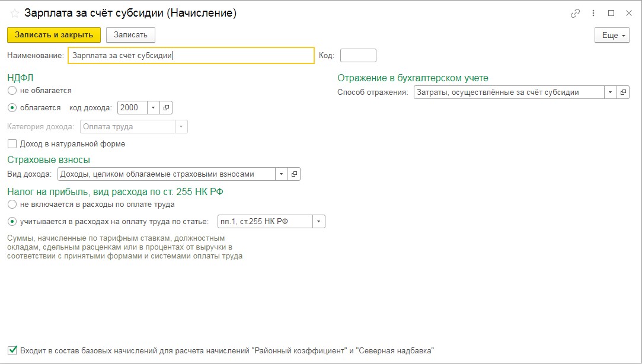The width and height of the screenshot is (642, 364).
Task: Select НДФЛ 'облагается' radio option
Action: click(12, 108)
